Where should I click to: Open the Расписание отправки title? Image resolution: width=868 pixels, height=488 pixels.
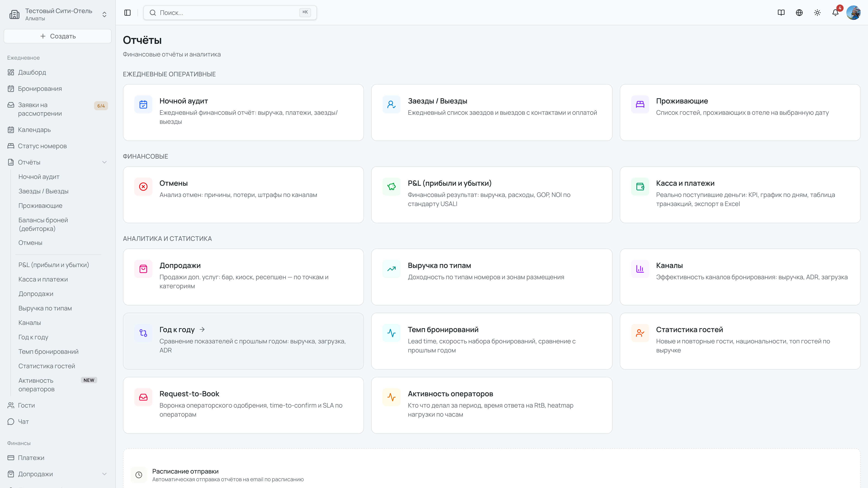coord(185,472)
